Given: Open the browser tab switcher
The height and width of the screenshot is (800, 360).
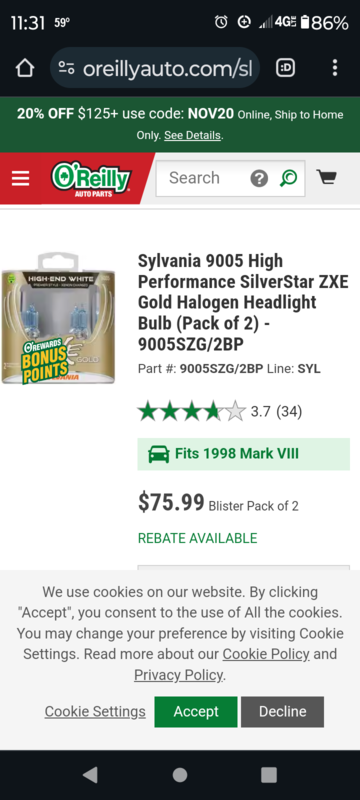Looking at the screenshot, I should (286, 67).
